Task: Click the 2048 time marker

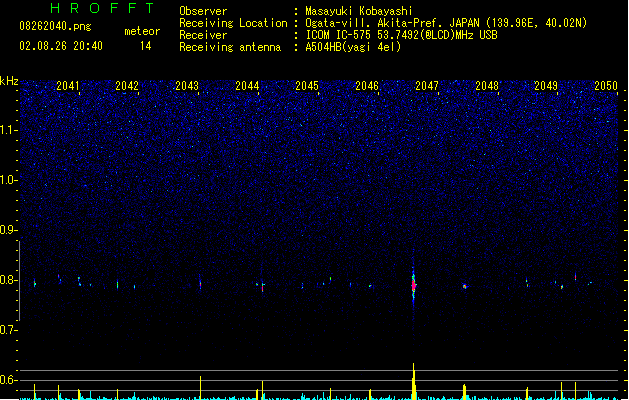Action: 487,86
